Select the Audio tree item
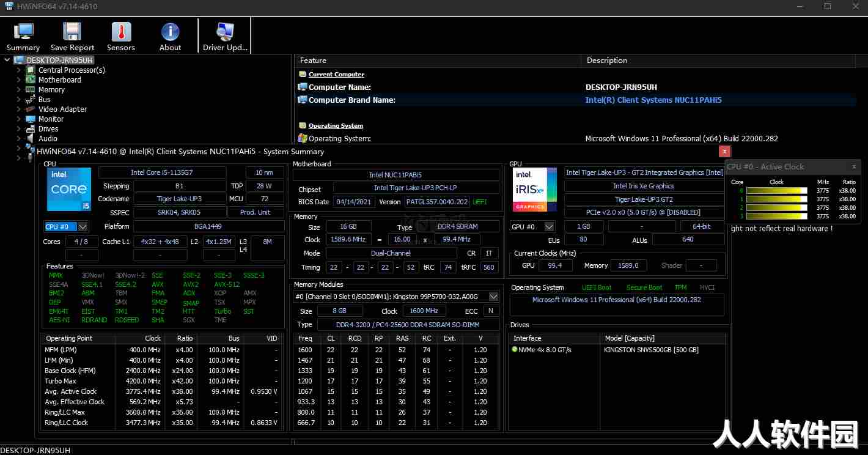 48,139
